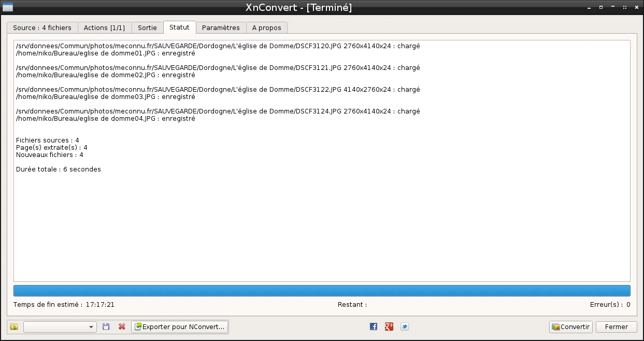Click line eglise de domme04.JPG enregistré

[x=106, y=119]
